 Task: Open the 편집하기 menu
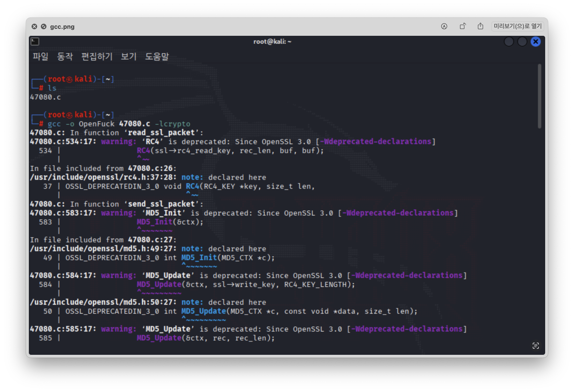(97, 57)
